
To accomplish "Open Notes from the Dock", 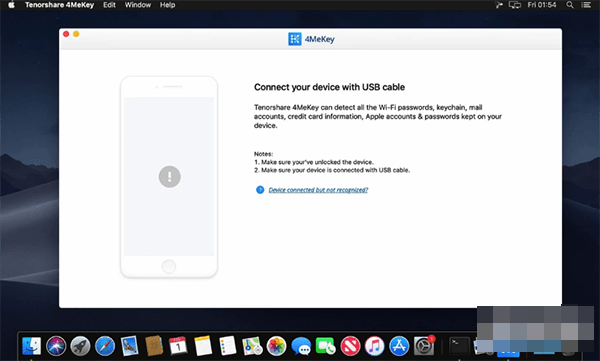I will [203, 346].
